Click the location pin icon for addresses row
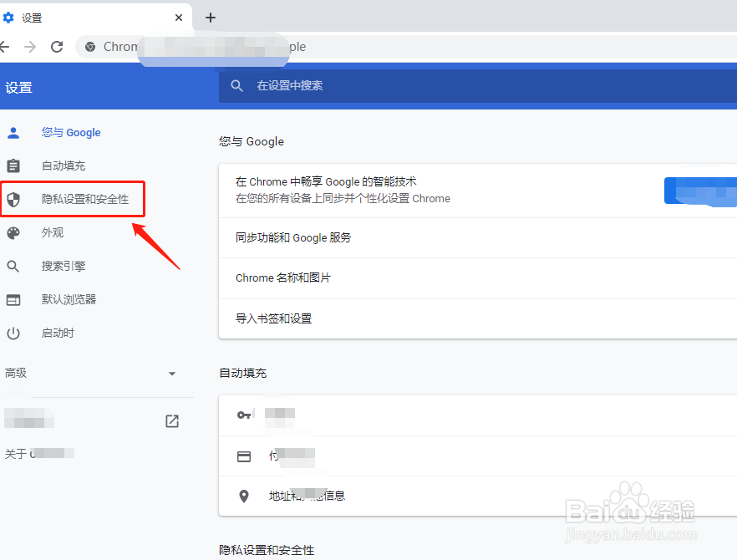737x560 pixels. tap(244, 496)
